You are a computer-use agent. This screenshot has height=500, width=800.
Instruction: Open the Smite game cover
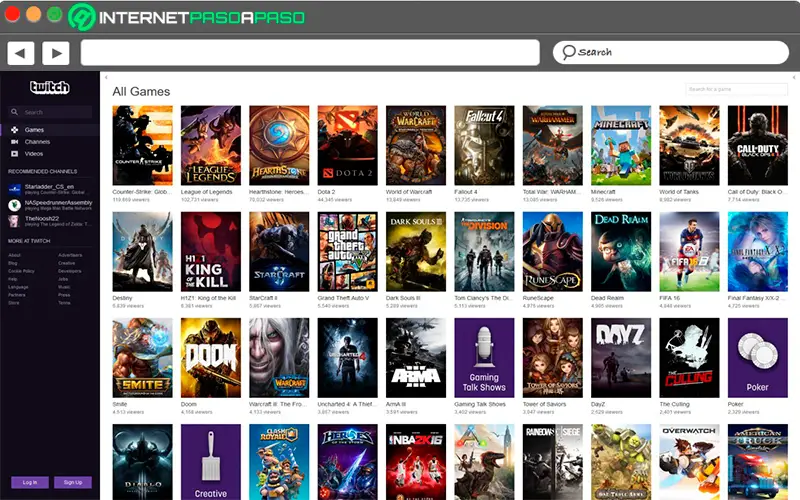pos(142,358)
